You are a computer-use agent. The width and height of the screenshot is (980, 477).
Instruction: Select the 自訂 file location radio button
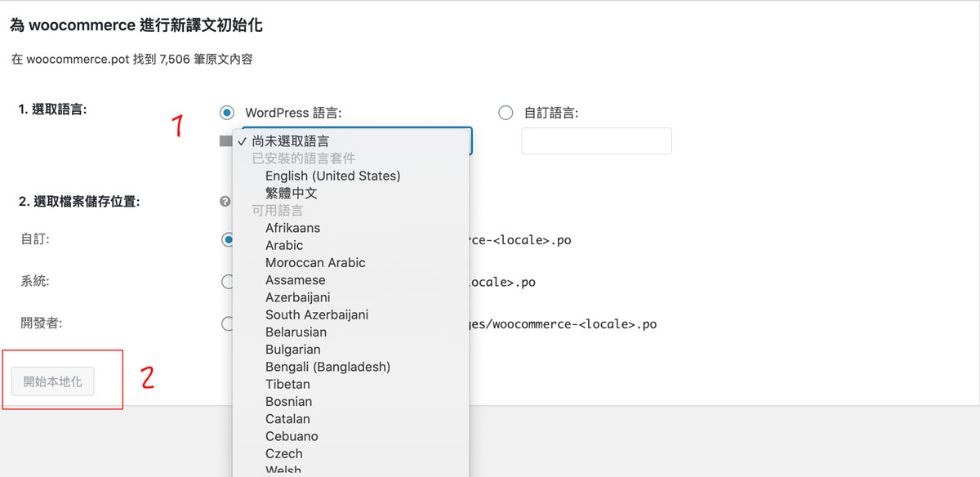(x=227, y=240)
